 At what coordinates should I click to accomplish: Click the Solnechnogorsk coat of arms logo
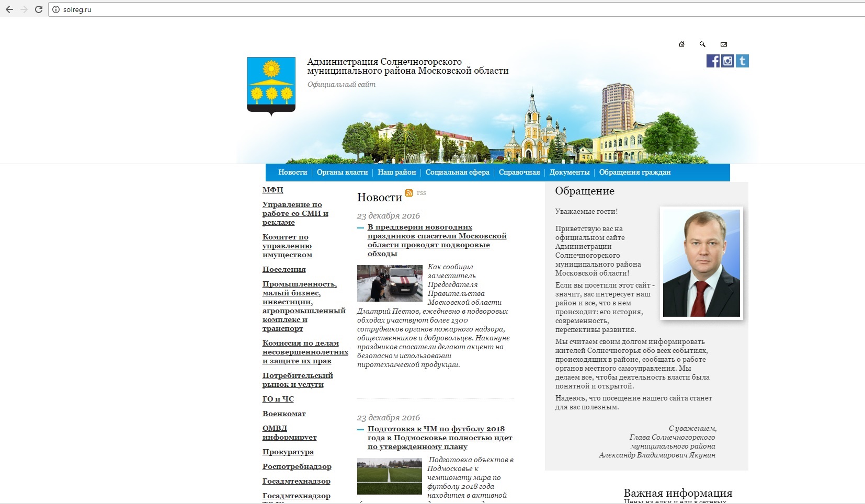[271, 86]
